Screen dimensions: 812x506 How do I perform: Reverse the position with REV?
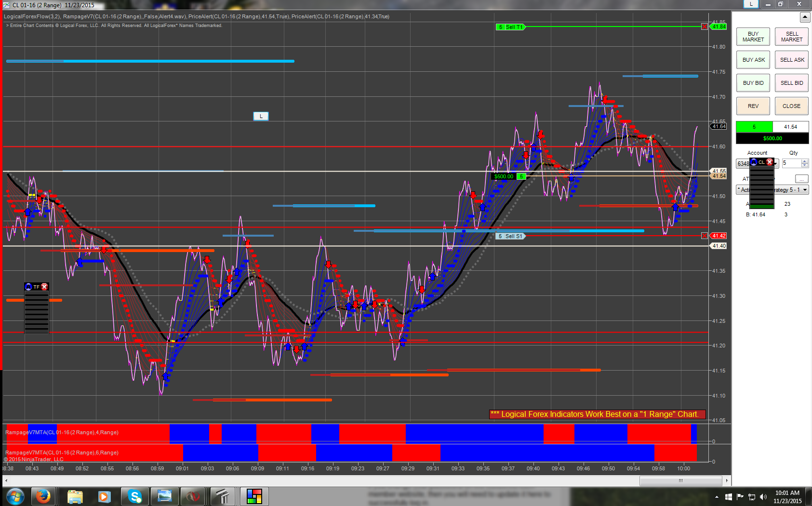point(753,106)
